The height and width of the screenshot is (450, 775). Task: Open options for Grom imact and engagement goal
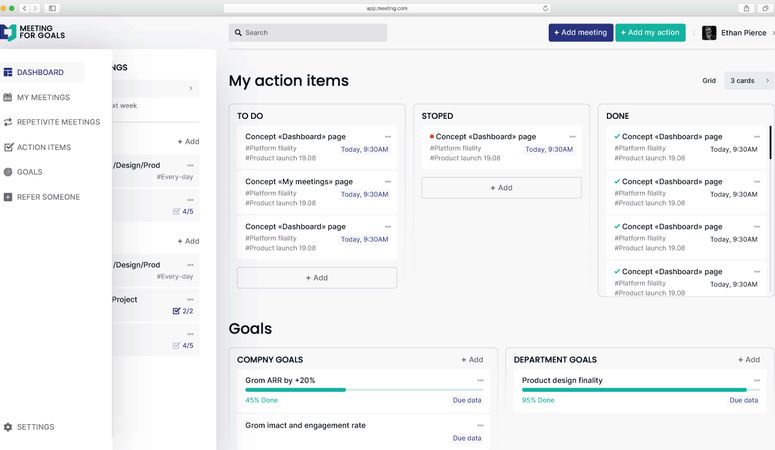(x=480, y=426)
